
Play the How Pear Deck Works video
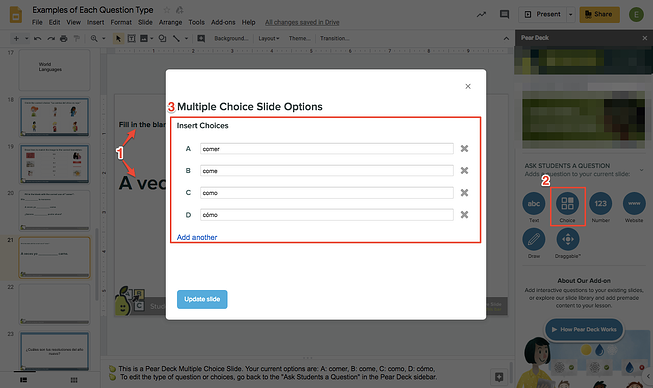point(584,329)
